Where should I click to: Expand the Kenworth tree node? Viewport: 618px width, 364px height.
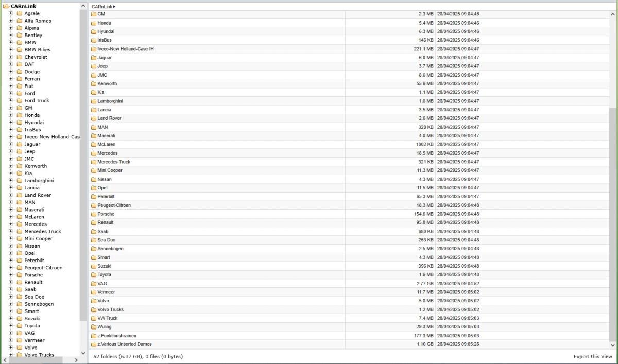11,166
